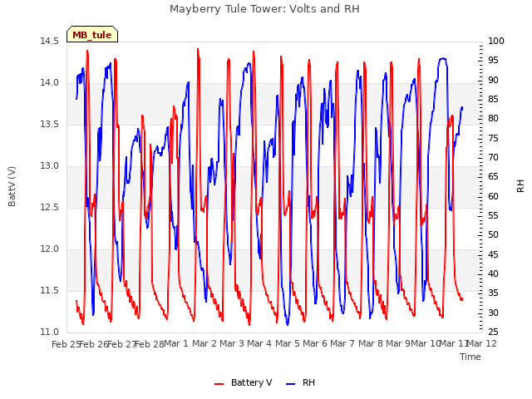Screen dimensions: 532x399
Task: Click the 12.5 tick on BattV axis
Action: click(x=49, y=207)
